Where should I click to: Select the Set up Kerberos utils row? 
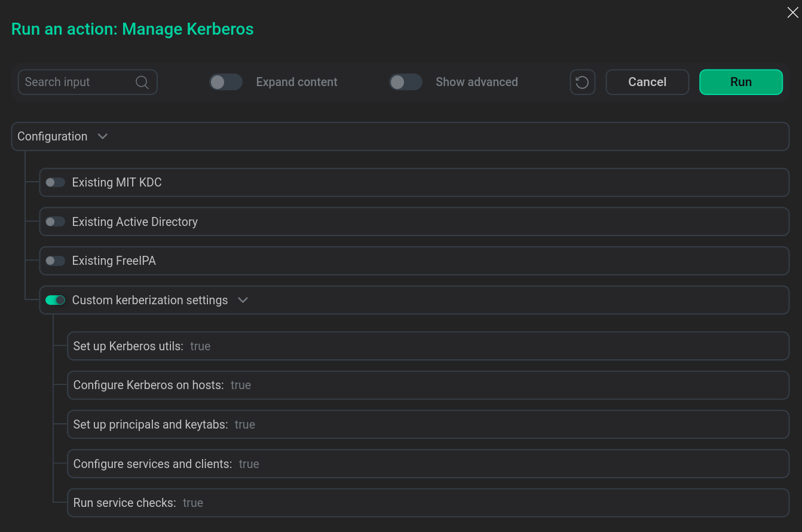coord(428,346)
